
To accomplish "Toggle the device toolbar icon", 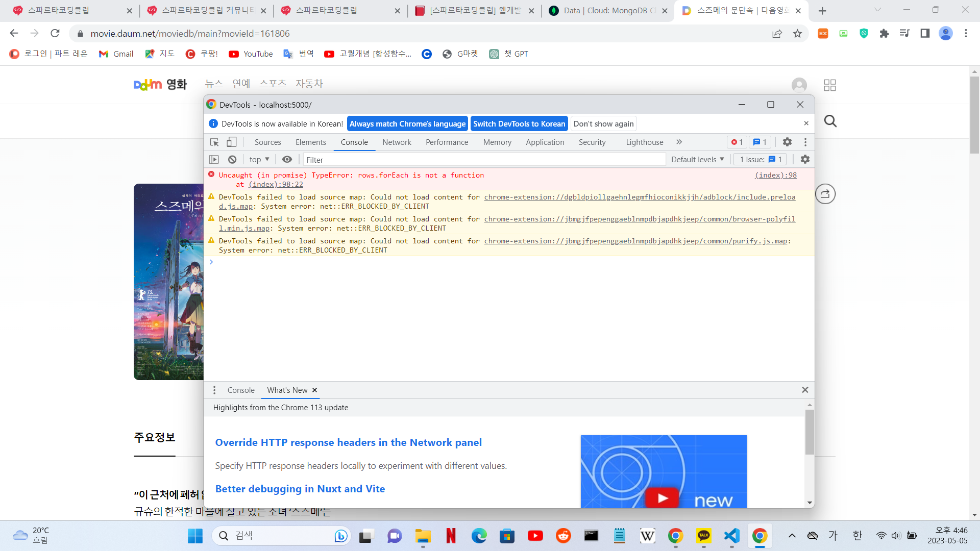I will pyautogui.click(x=232, y=142).
